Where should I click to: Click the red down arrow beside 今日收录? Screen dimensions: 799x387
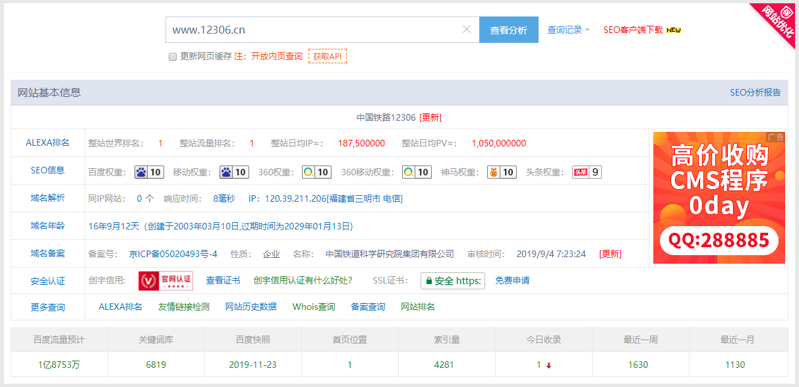pyautogui.click(x=548, y=365)
